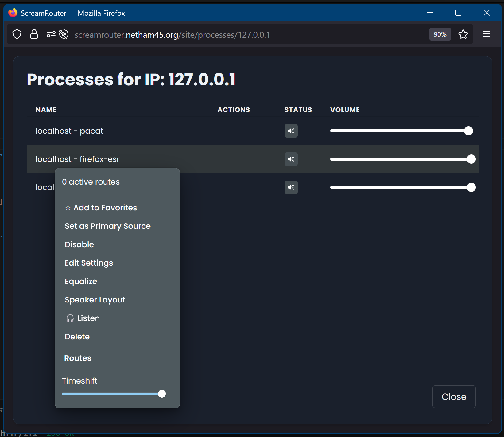Open the site permissions icon in the address bar
Image resolution: width=504 pixels, height=437 pixels.
pyautogui.click(x=51, y=34)
